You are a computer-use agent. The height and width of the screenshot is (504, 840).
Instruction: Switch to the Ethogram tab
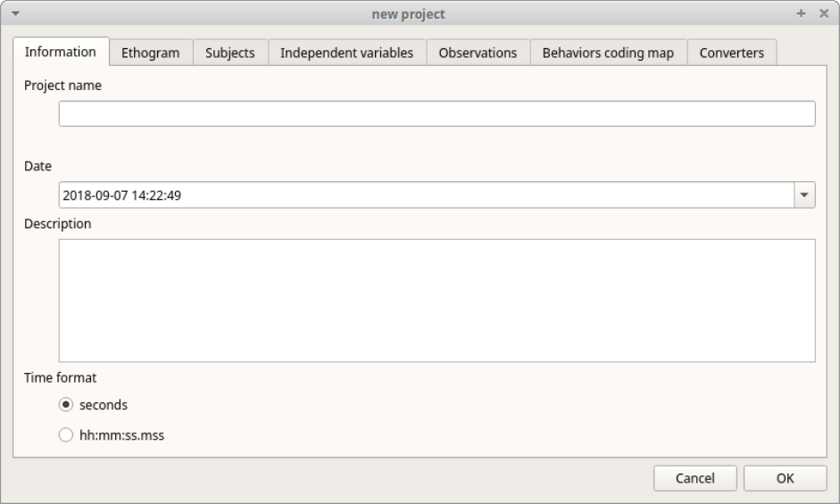point(150,53)
